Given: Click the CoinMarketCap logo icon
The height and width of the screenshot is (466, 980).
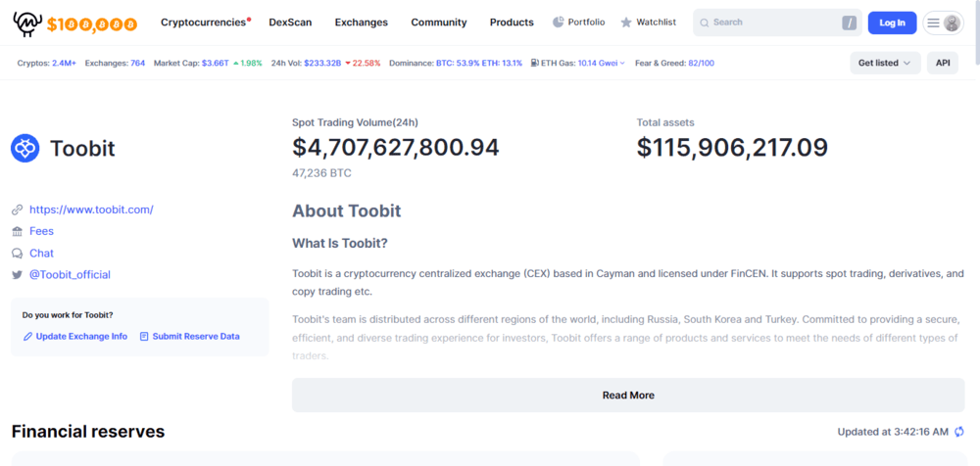Looking at the screenshot, I should tap(25, 23).
